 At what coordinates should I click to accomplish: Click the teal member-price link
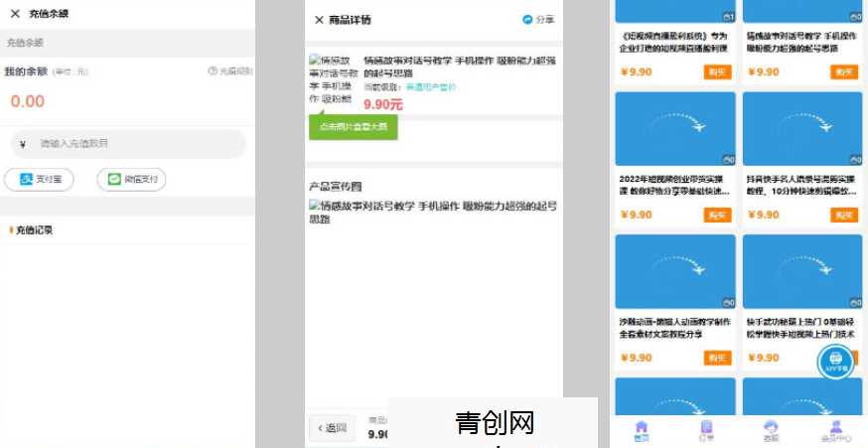click(431, 87)
